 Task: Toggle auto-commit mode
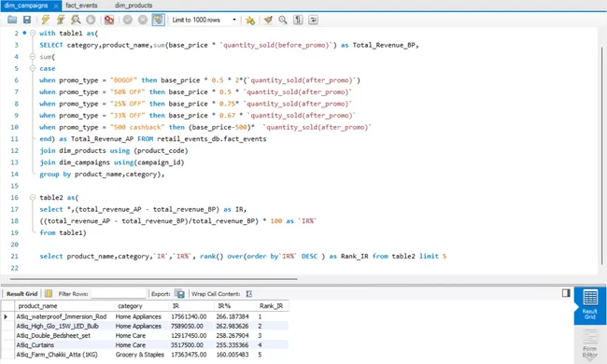158,20
